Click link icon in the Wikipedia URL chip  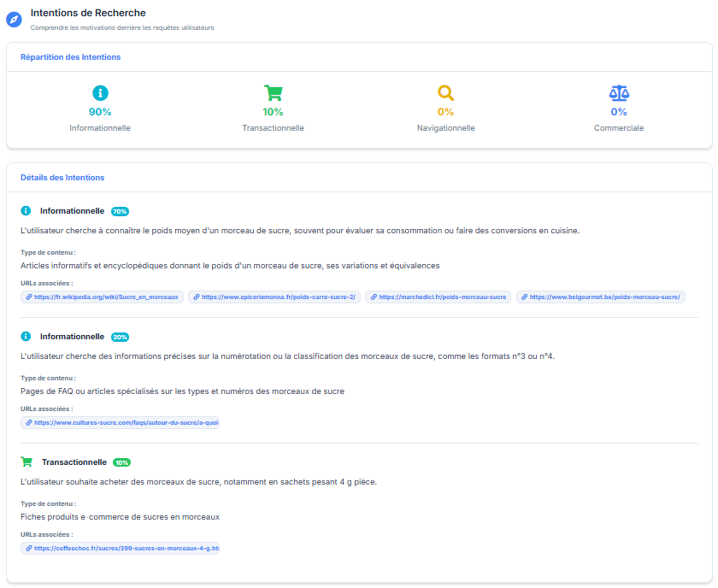(x=29, y=297)
